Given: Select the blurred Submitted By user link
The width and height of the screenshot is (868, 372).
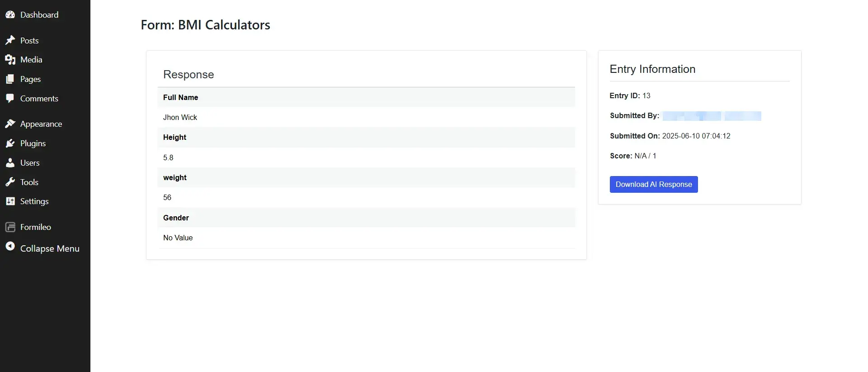Looking at the screenshot, I should coord(712,116).
